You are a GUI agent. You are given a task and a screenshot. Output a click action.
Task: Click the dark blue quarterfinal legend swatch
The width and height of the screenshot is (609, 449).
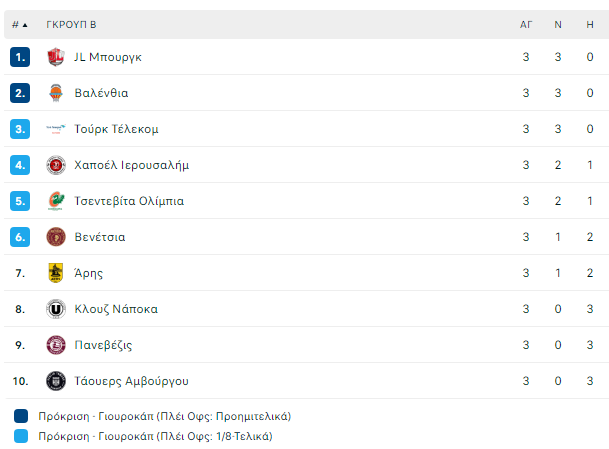(21, 416)
